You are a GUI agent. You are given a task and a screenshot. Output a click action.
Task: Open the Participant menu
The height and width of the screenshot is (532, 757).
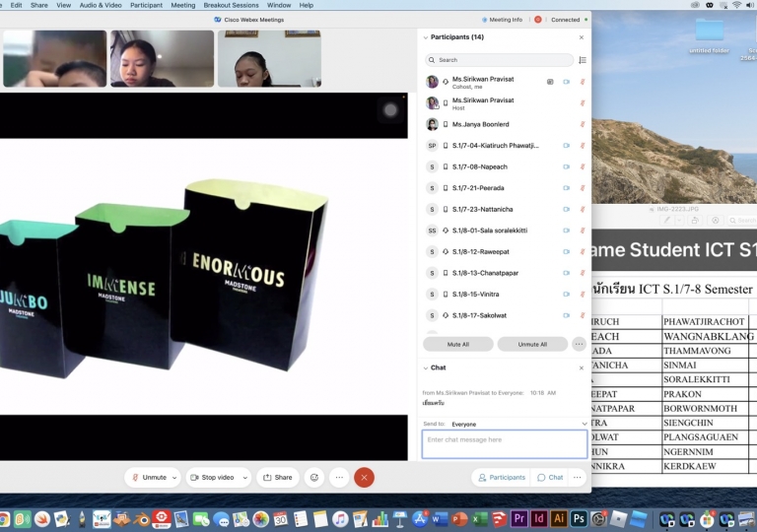(146, 5)
